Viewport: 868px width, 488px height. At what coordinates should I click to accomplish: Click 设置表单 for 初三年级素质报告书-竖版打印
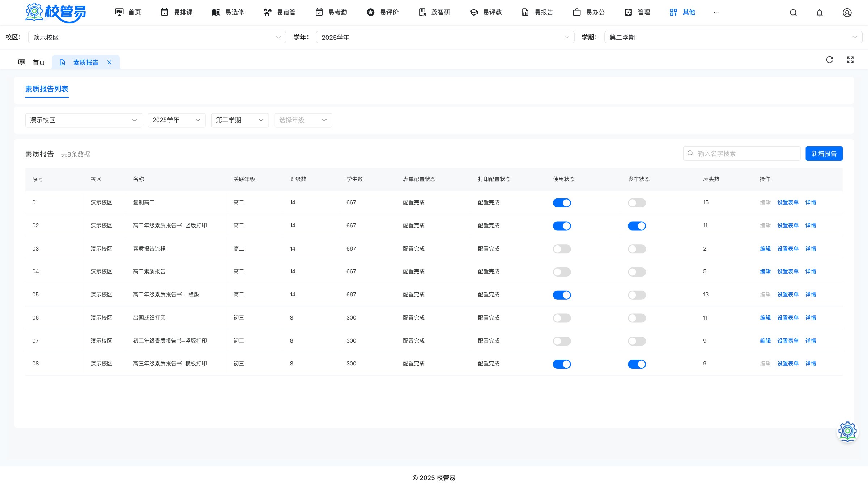pos(788,341)
